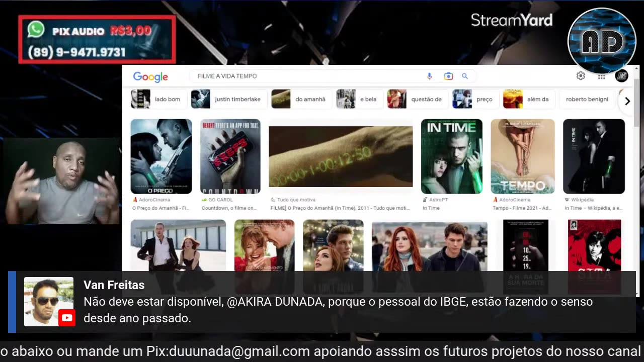This screenshot has width=644, height=362.
Task: Open the Google account avatar
Action: pos(621,76)
